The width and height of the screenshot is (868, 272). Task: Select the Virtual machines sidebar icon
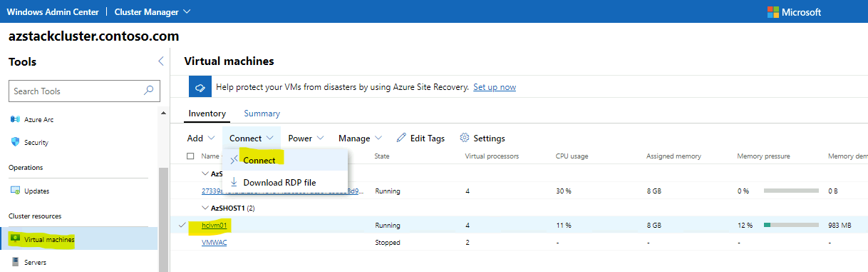[15, 239]
